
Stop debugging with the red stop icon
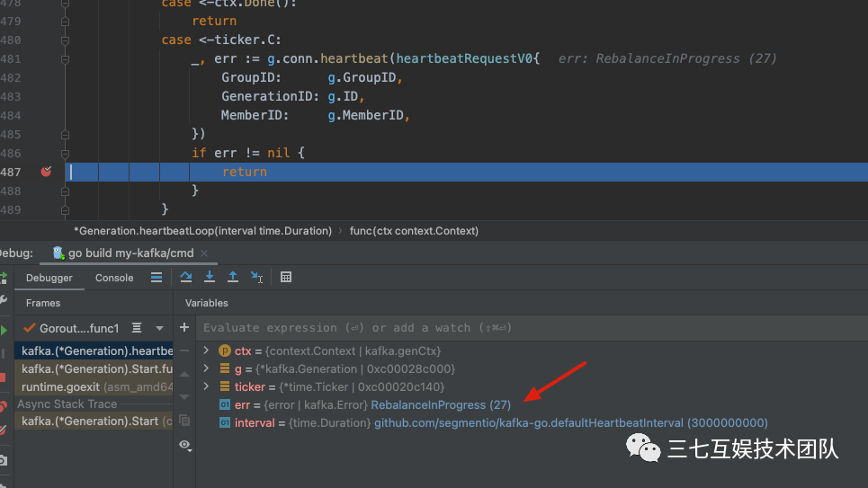[3, 377]
